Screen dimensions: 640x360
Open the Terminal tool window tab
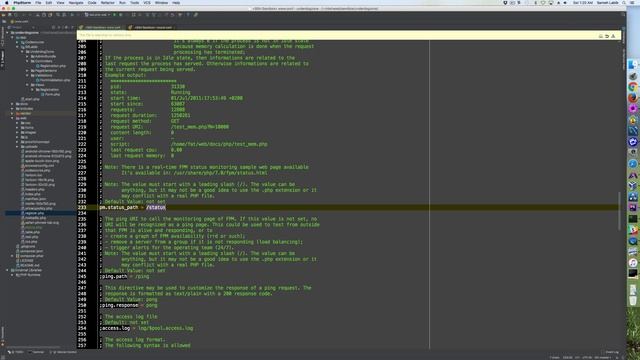coord(37,352)
